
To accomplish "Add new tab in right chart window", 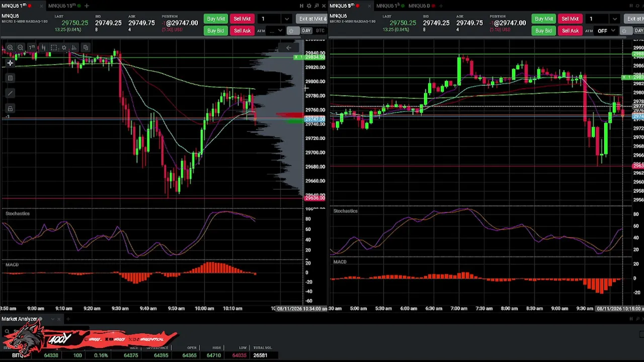I will (441, 6).
